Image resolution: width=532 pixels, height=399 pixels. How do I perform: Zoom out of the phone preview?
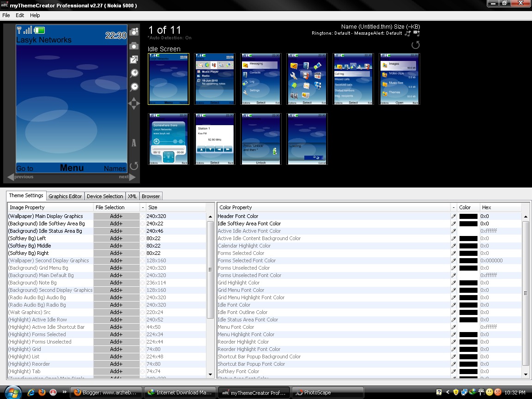click(134, 87)
